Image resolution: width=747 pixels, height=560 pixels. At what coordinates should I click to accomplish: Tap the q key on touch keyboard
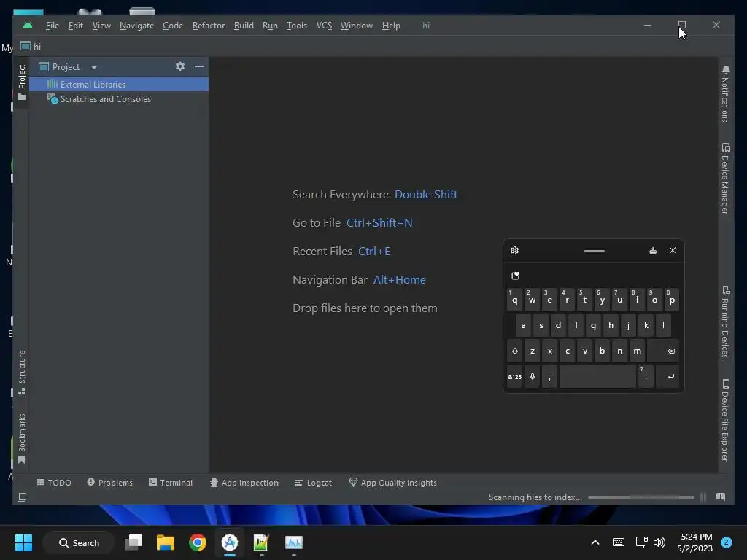tap(514, 300)
